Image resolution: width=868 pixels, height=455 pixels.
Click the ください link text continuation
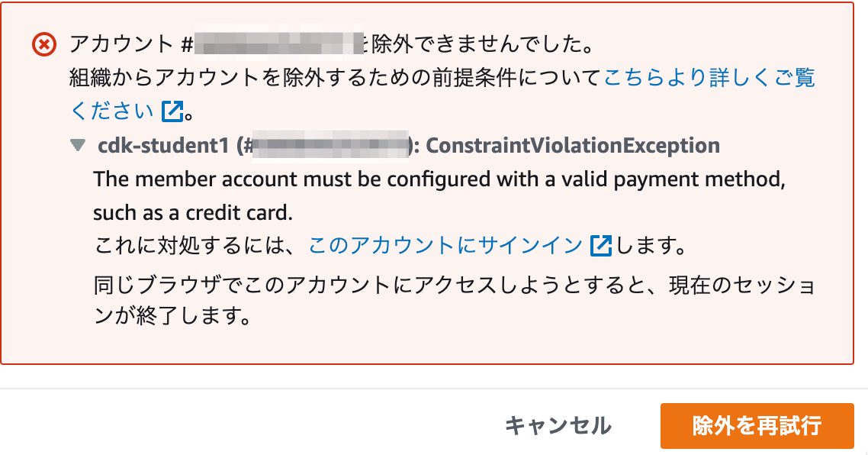point(112,111)
